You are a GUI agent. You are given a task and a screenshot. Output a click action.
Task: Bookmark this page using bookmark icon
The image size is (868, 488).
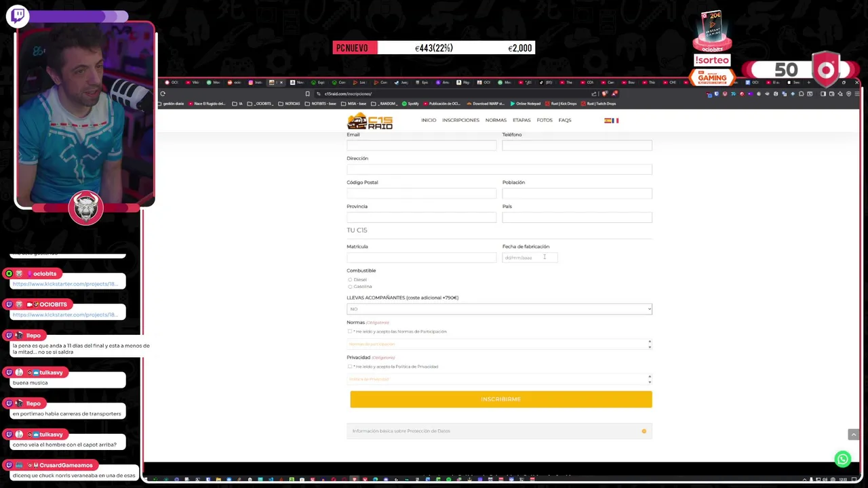click(307, 94)
